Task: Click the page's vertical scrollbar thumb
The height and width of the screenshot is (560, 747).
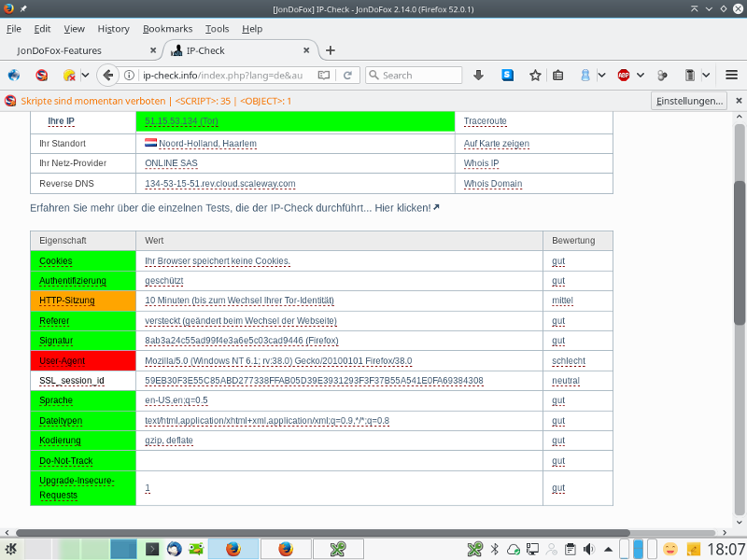Action: [740, 252]
